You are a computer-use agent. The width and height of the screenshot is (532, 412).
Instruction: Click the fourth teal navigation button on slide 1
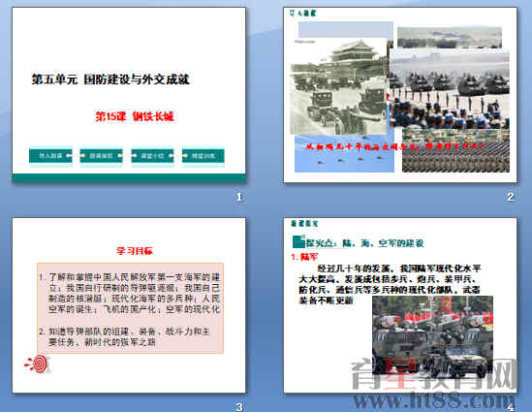coord(203,156)
